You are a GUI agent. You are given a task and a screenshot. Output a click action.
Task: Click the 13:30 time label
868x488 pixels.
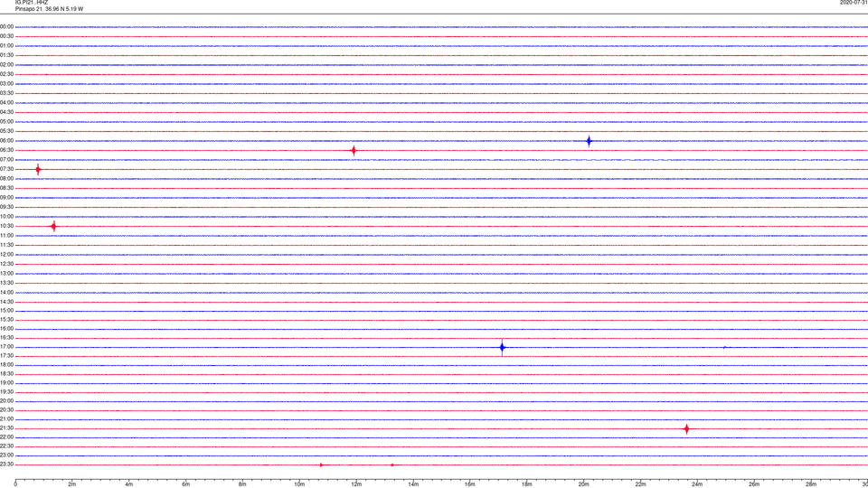tap(6, 283)
